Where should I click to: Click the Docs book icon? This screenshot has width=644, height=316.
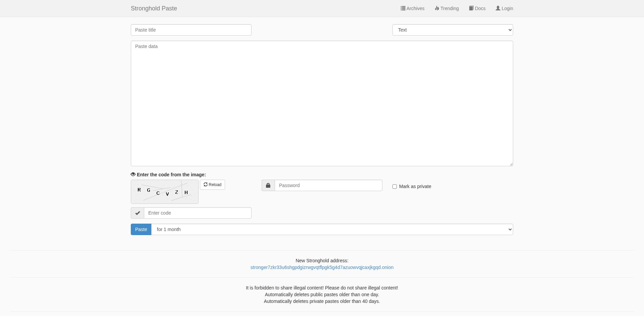[x=471, y=8]
